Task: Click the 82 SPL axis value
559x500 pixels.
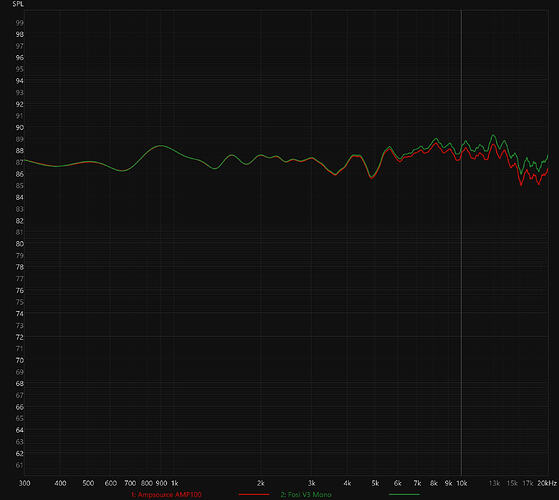Action: pyautogui.click(x=20, y=221)
